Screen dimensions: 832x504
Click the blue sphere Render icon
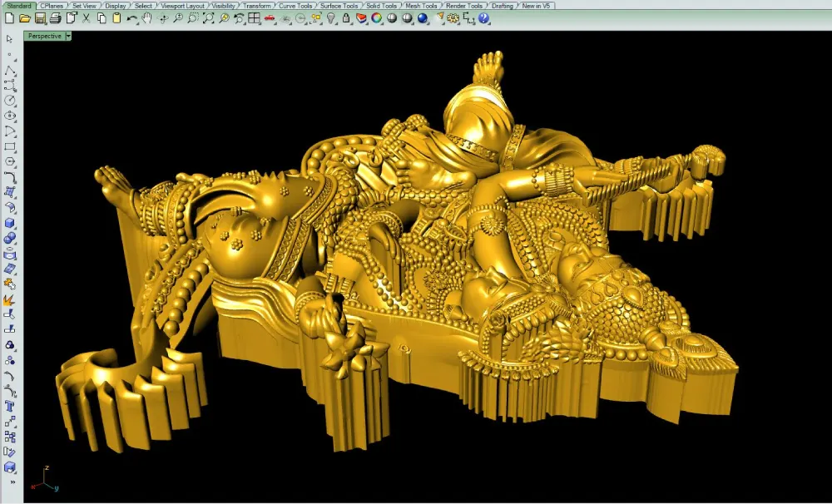[x=423, y=18]
